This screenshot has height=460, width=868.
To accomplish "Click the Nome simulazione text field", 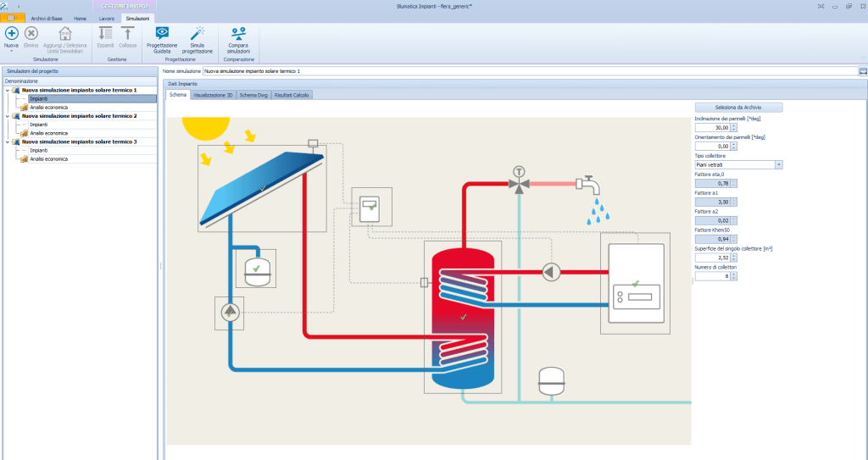I will (x=526, y=72).
